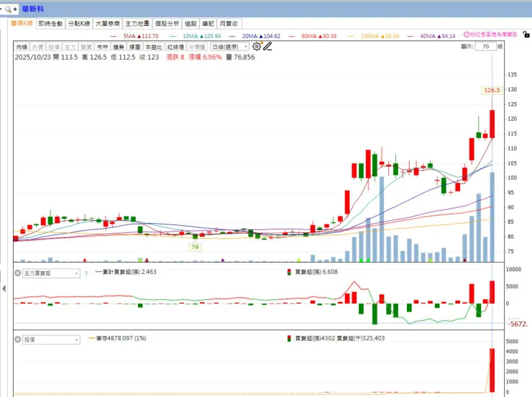Toggle the 分價量 overlay
The width and height of the screenshot is (532, 397).
tap(197, 47)
